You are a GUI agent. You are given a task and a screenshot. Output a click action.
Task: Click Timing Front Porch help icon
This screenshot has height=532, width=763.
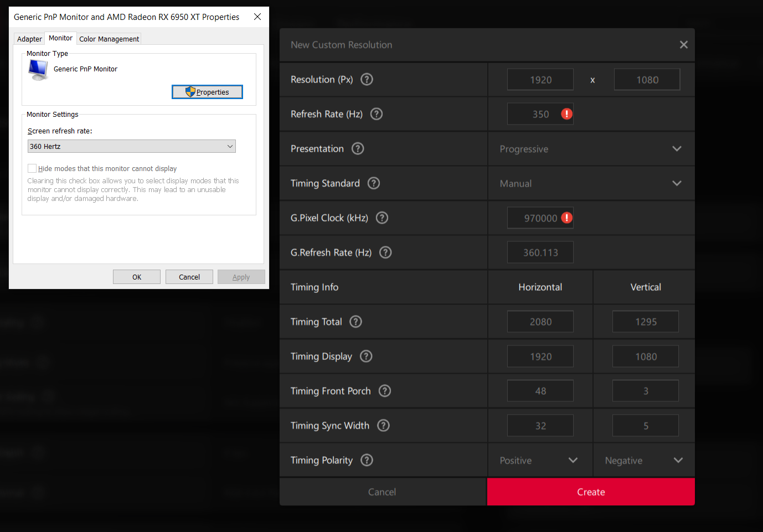(x=385, y=391)
